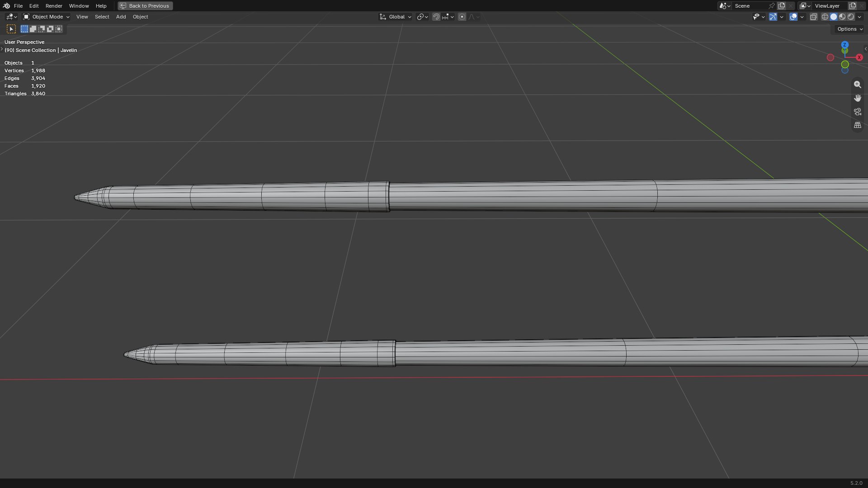Click the X axis on navigation gizmo
Viewport: 868px width, 488px height.
coord(859,57)
